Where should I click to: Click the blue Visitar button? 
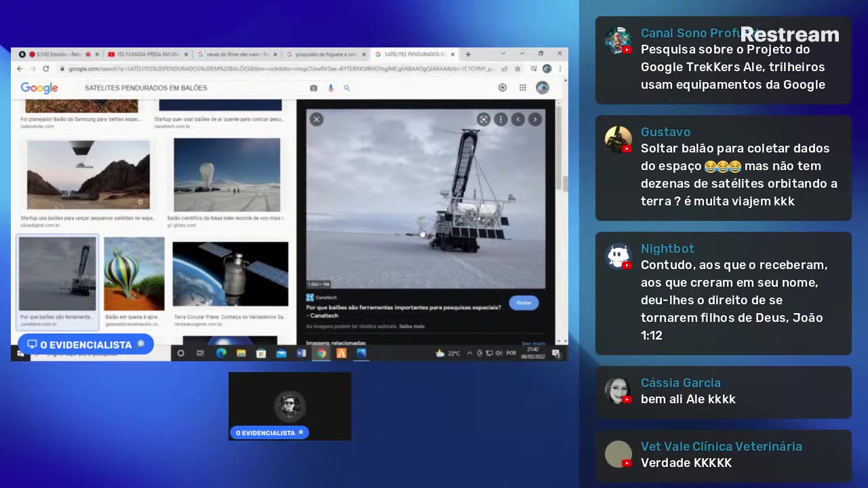coord(524,303)
